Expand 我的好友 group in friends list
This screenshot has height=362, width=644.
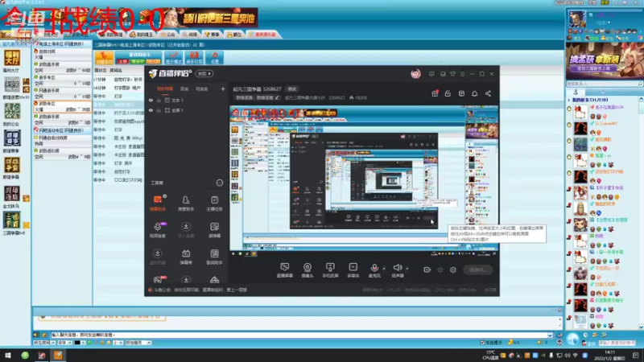[569, 100]
